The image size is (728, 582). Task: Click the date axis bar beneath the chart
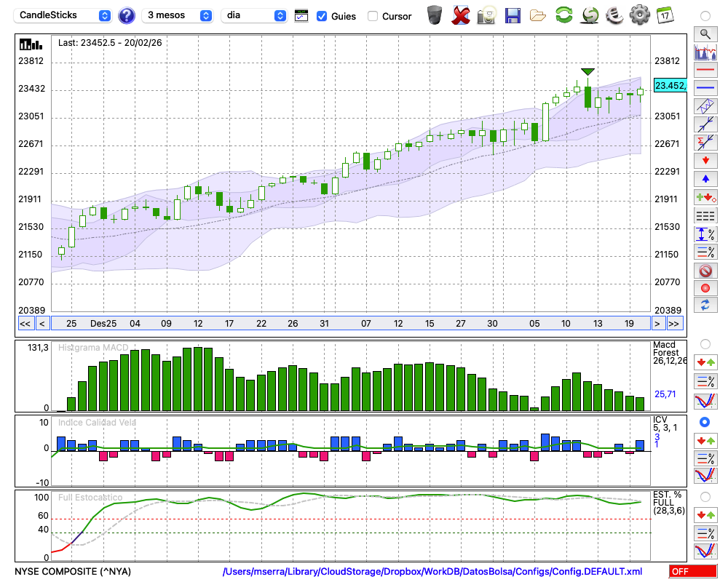coord(351,324)
